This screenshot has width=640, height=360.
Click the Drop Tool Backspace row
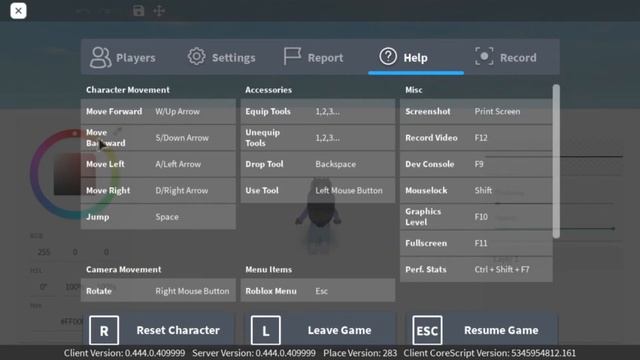[318, 164]
